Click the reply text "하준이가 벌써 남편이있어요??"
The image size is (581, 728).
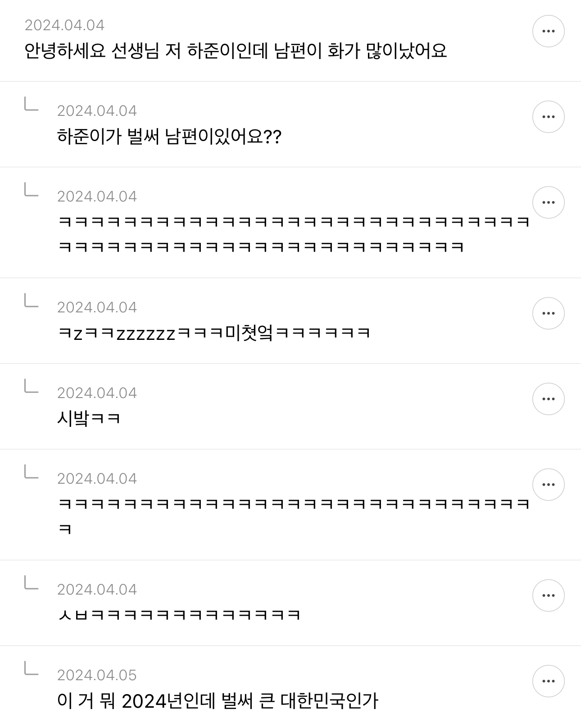169,137
